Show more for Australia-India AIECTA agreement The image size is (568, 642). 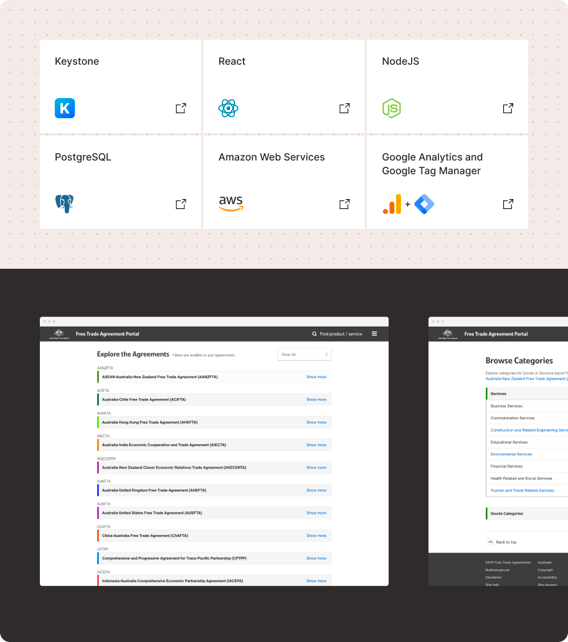tap(317, 445)
